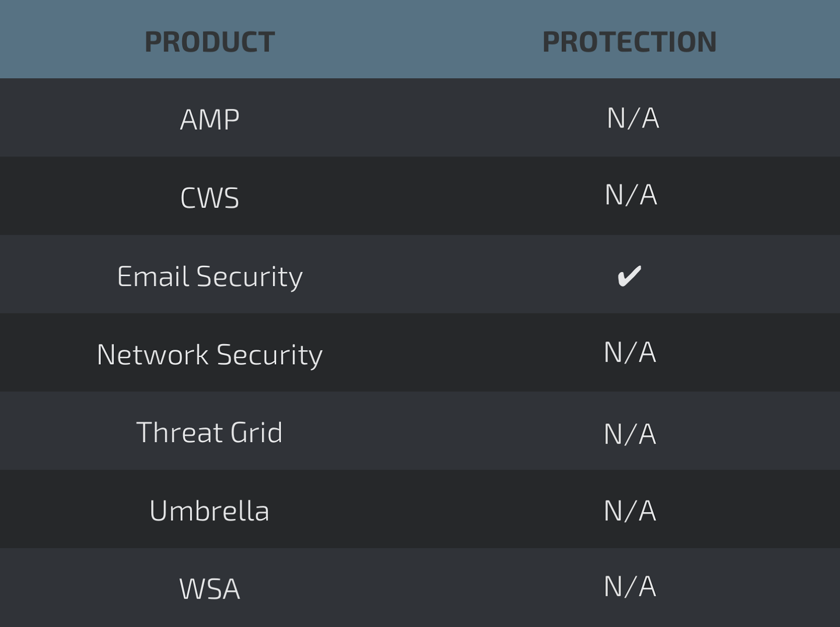Screen dimensions: 840x627
Task: Click the PRODUCT column header
Action: (209, 42)
